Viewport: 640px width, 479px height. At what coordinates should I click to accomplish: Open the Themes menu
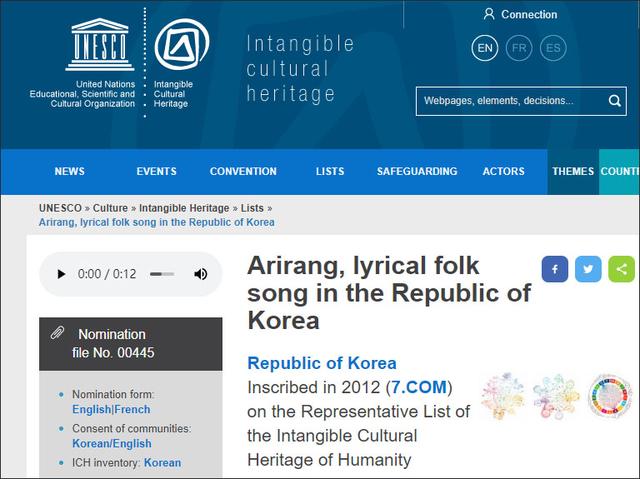coord(573,172)
